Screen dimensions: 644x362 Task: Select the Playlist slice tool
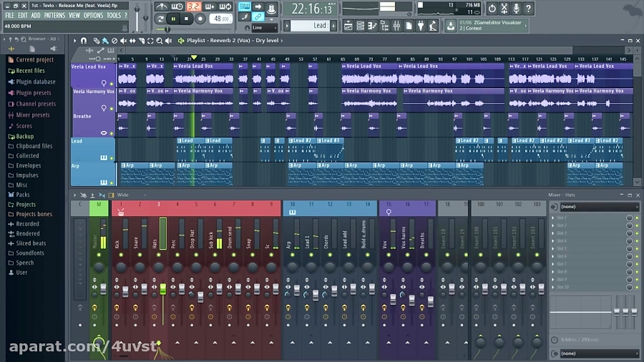tap(141, 41)
